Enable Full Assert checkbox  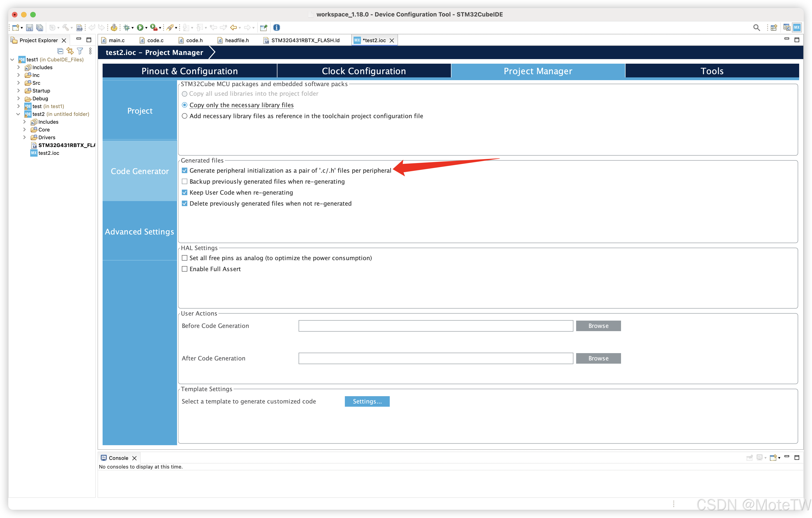tap(185, 269)
